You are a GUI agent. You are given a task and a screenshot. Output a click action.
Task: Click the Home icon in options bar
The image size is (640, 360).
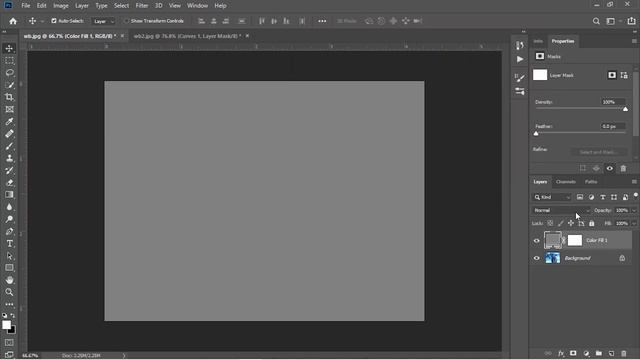[13, 21]
